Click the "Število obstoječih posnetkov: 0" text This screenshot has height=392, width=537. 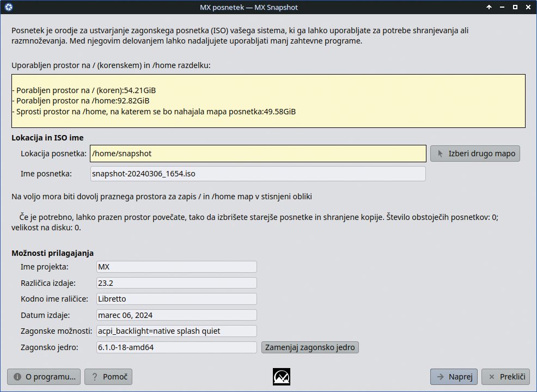(x=442, y=217)
